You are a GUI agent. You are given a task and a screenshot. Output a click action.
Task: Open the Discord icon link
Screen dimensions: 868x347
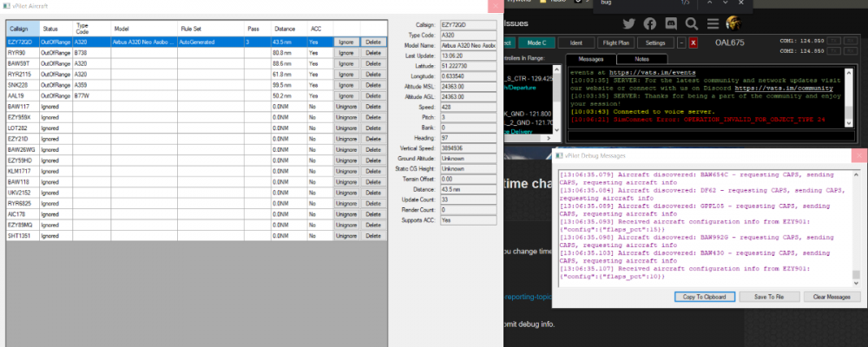670,23
